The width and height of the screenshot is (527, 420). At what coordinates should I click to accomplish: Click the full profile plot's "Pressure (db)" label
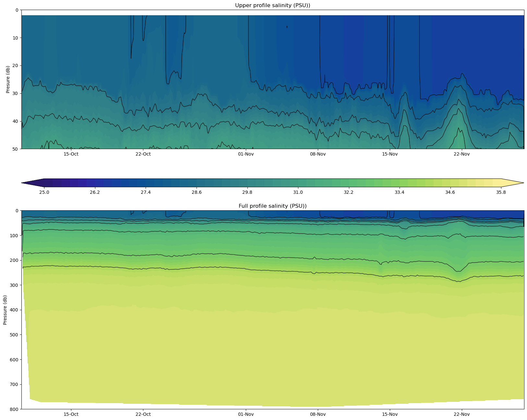5,310
